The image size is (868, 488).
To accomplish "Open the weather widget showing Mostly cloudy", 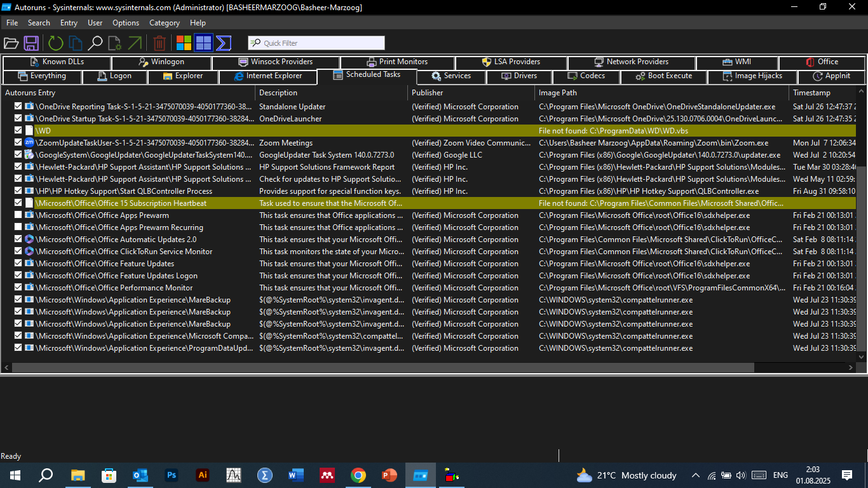I will click(626, 475).
